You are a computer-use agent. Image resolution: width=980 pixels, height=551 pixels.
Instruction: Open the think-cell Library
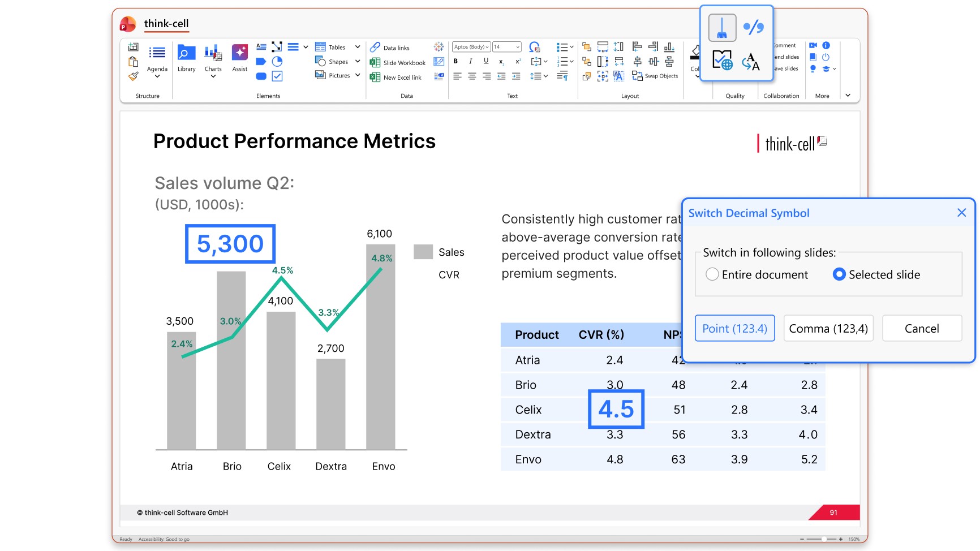click(x=186, y=58)
